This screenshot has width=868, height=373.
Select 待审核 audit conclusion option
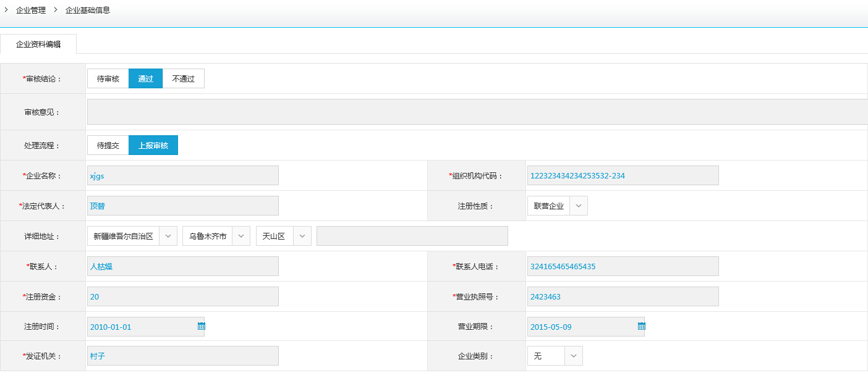click(x=108, y=79)
